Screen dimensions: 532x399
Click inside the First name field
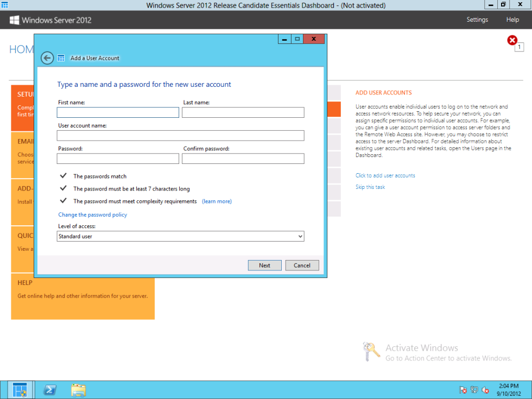(117, 112)
